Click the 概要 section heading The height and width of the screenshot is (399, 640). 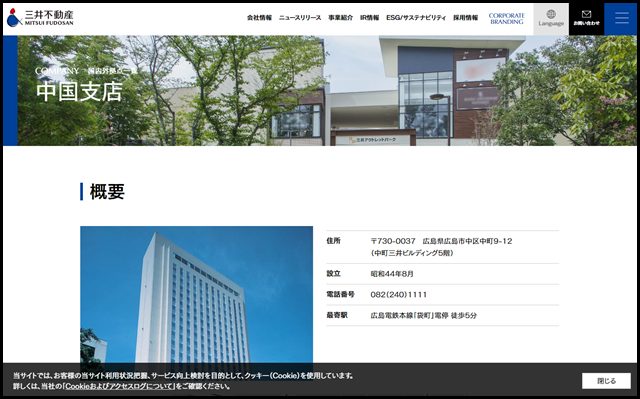point(107,191)
